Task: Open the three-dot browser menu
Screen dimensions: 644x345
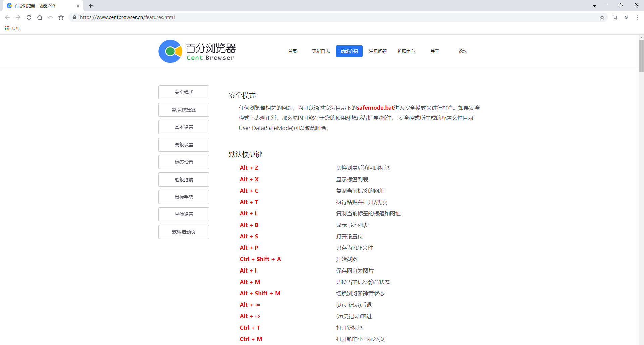Action: 637,17
